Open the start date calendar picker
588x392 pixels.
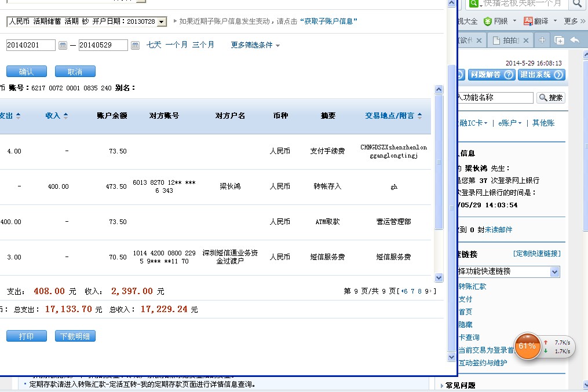(x=63, y=45)
